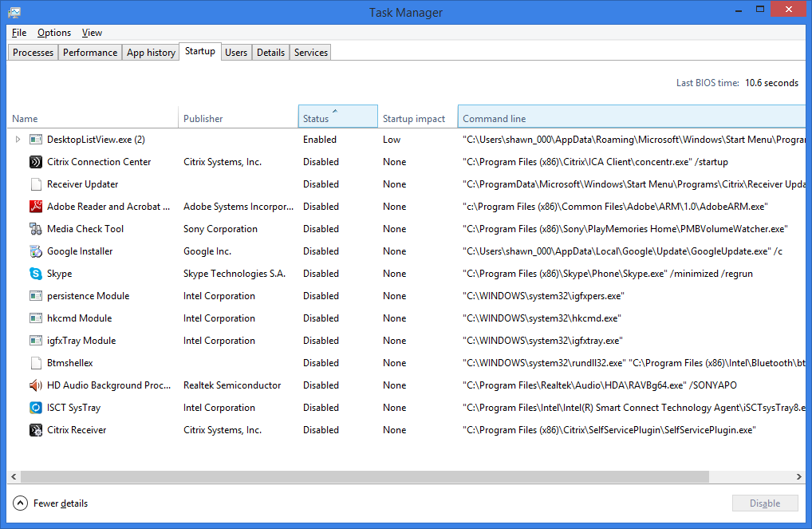Click the Adobe Reader and Acrobat icon
Screen dimensions: 812x529
click(x=35, y=206)
